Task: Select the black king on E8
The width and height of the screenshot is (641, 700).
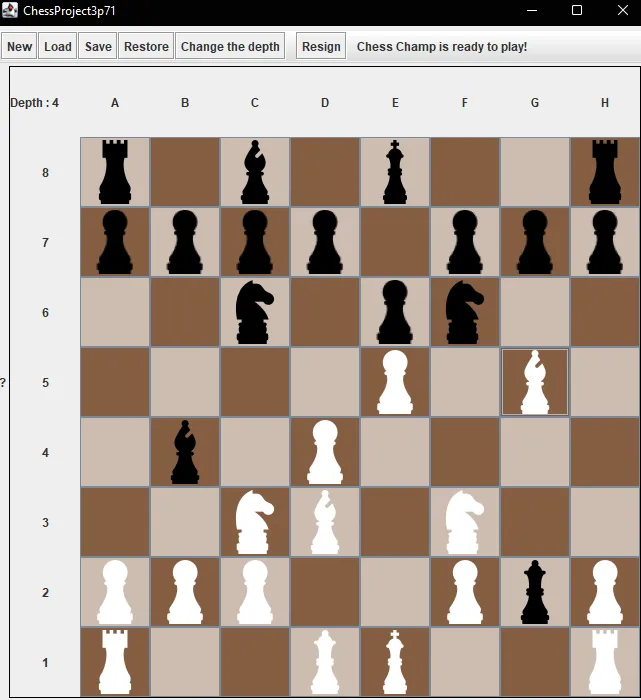Action: pos(395,172)
